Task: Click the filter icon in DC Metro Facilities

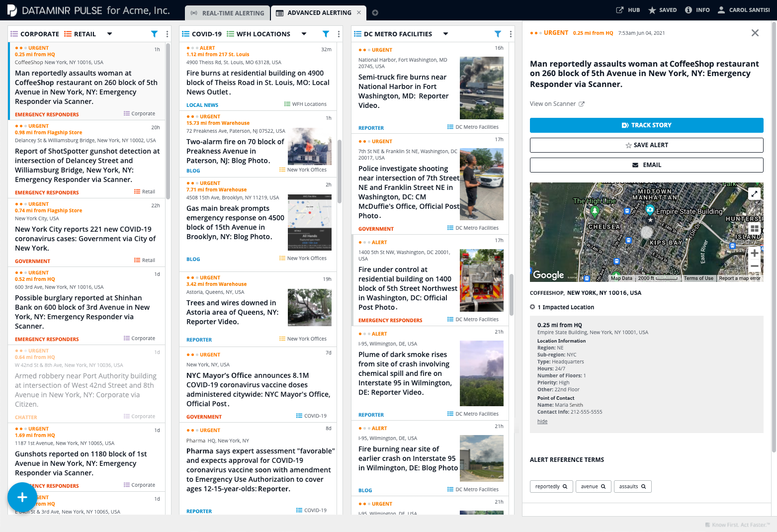Action: [x=498, y=34]
